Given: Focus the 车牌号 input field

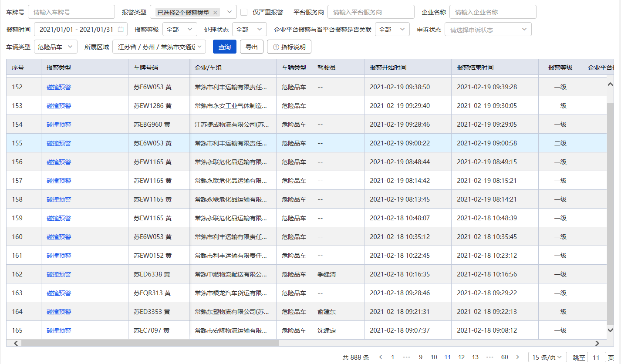Looking at the screenshot, I should 71,12.
